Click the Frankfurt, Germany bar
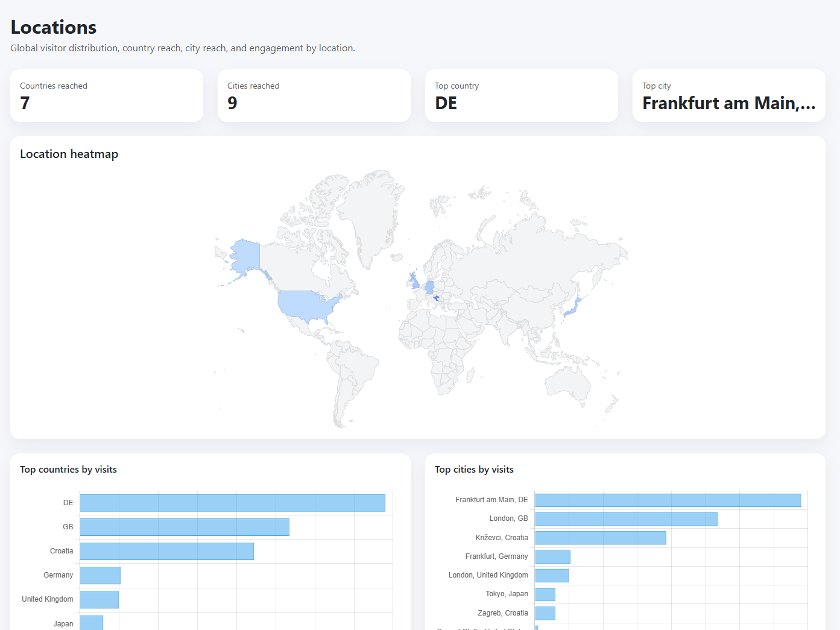The image size is (840, 630). point(552,556)
